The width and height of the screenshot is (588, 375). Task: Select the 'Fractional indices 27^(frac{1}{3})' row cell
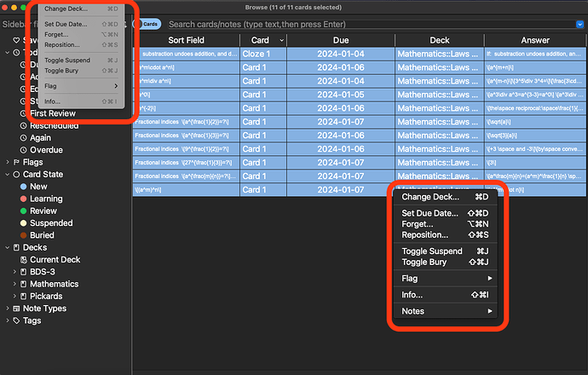coord(186,163)
